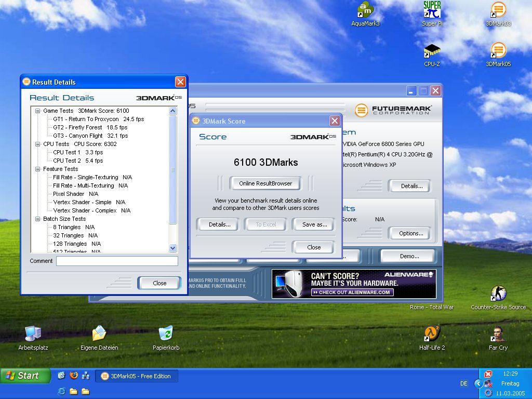
Task: Select the Pixel Shader row
Action: pos(76,194)
